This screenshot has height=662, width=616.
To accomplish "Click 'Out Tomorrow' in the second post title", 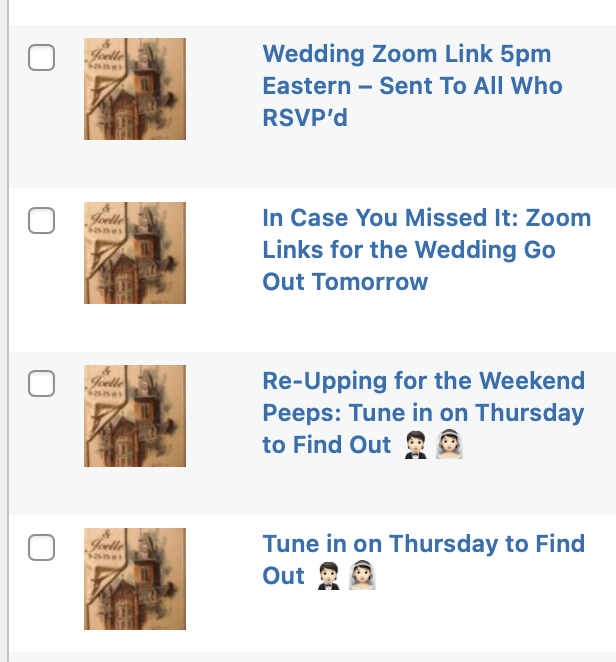I will pyautogui.click(x=345, y=282).
